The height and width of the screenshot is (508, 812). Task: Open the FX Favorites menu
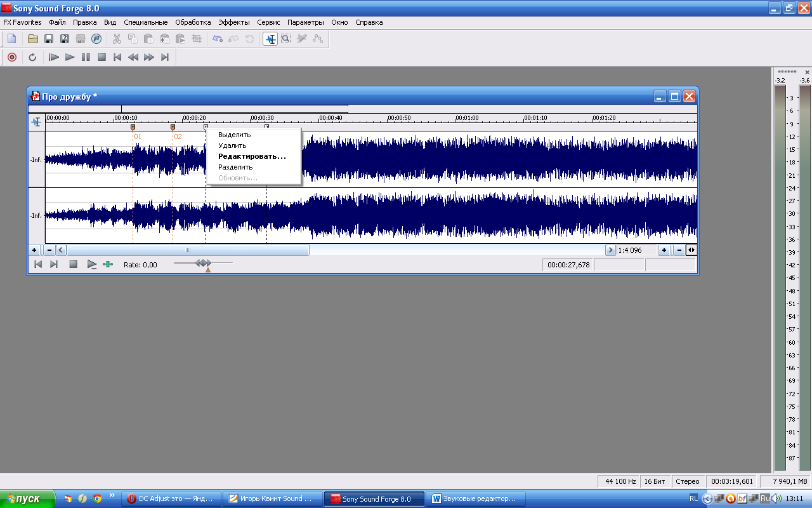coord(22,22)
